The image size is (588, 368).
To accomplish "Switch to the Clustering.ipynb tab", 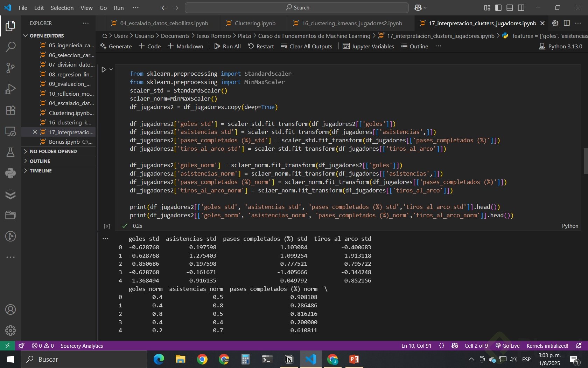I will [x=255, y=23].
